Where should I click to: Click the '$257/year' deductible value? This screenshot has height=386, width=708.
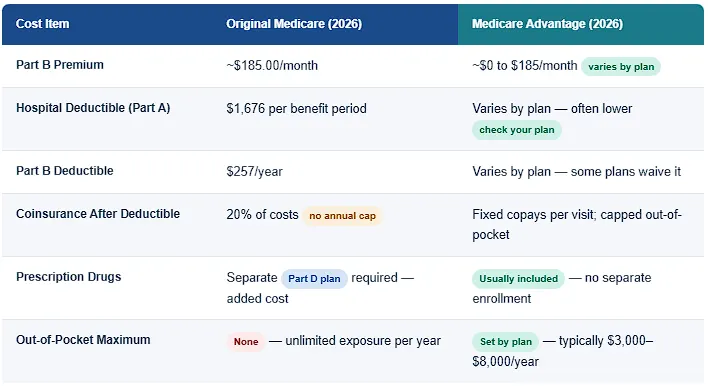click(255, 172)
